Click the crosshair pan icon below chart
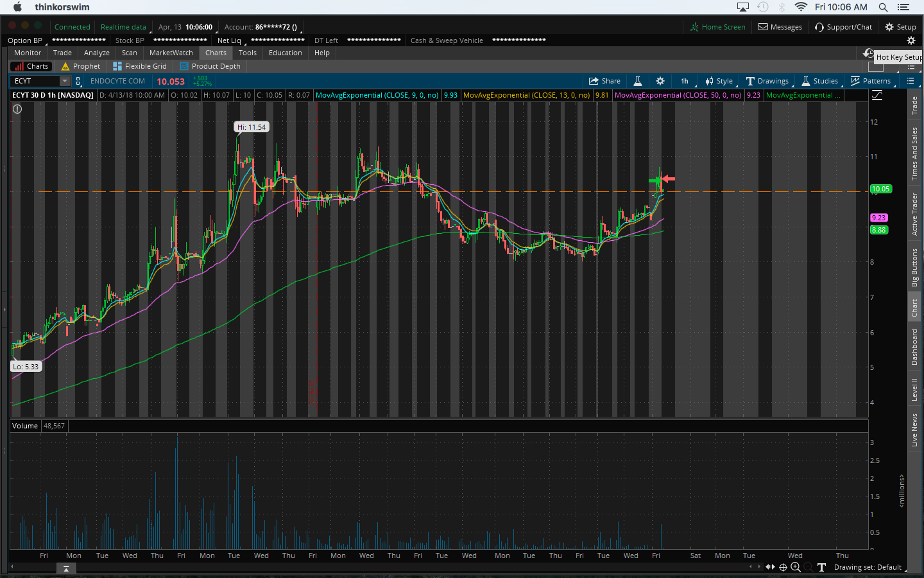This screenshot has width=924, height=578. tap(783, 567)
